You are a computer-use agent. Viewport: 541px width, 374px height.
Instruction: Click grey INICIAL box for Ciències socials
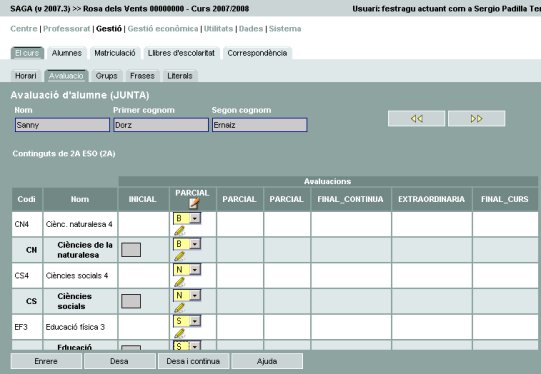point(131,301)
